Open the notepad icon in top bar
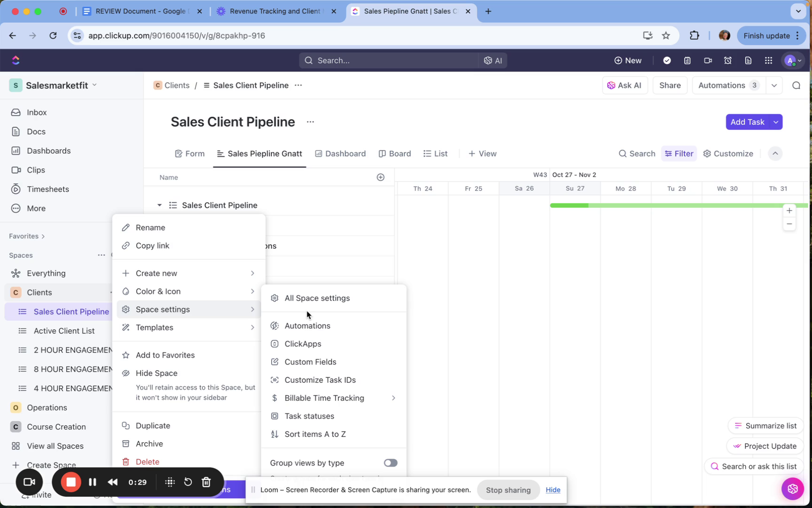Image resolution: width=812 pixels, height=508 pixels. (x=687, y=60)
